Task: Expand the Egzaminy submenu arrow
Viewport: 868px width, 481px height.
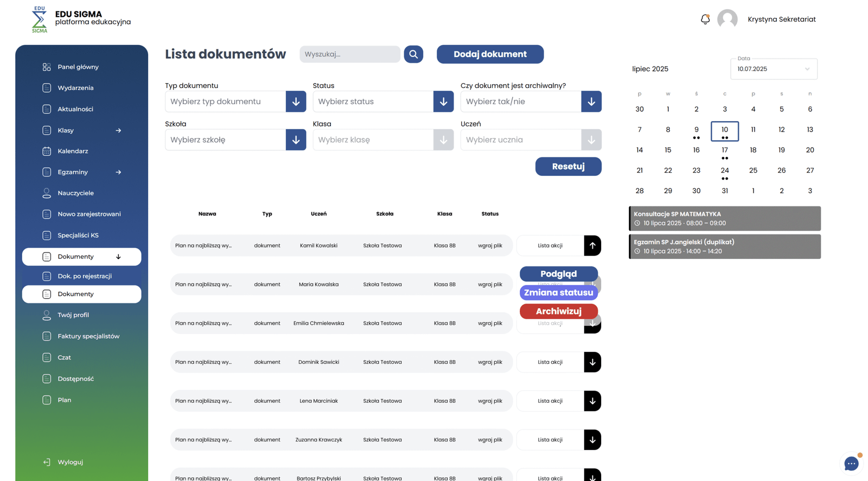Action: tap(118, 172)
